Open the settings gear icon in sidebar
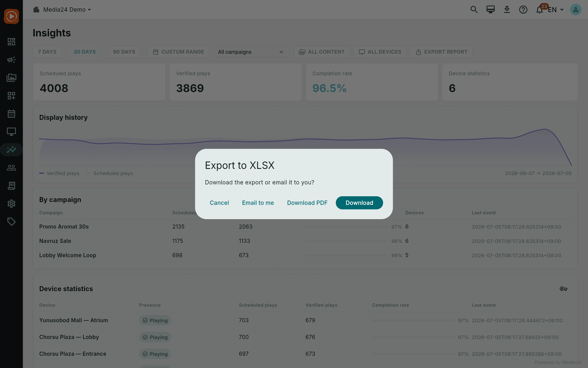Viewport: 588px width, 368px height. point(11,204)
